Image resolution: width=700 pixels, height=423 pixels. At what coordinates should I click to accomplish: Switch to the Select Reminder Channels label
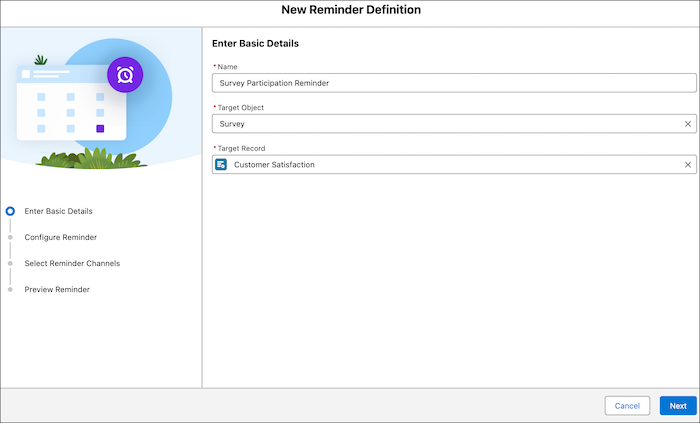72,263
